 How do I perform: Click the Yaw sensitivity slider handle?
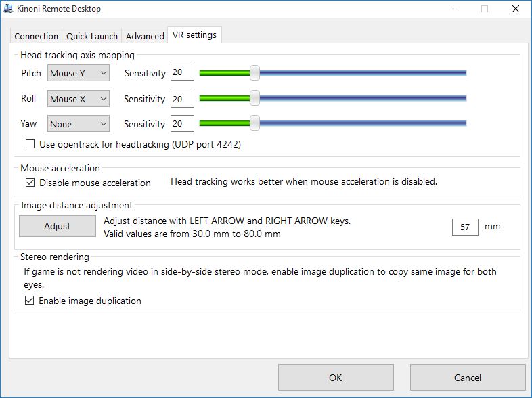254,124
